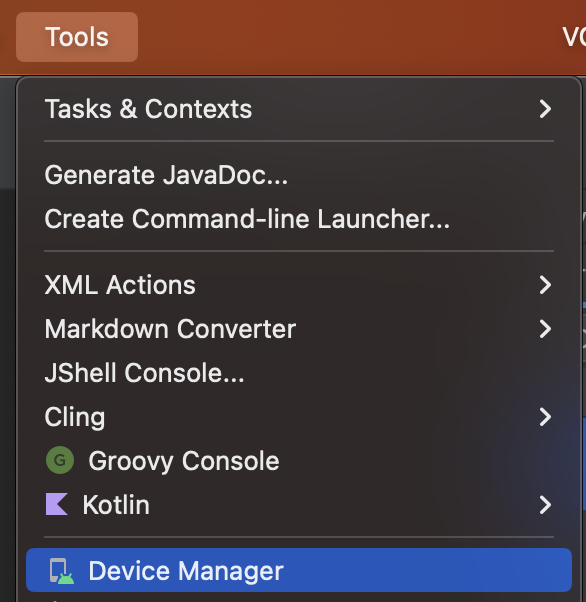Expand the Cling submenu chevron
The width and height of the screenshot is (586, 602).
point(545,417)
